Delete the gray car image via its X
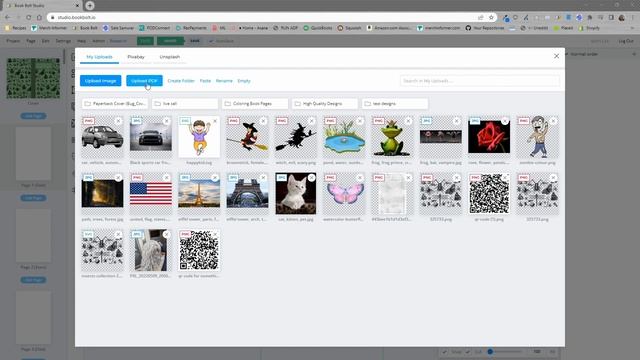This screenshot has height=360, width=640. pos(118,121)
